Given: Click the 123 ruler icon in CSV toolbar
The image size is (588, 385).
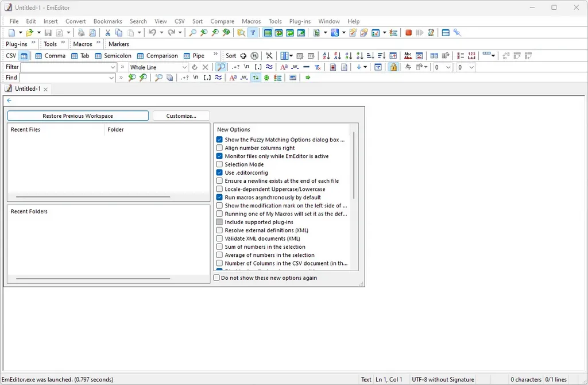Looking at the screenshot, I should coord(472,56).
